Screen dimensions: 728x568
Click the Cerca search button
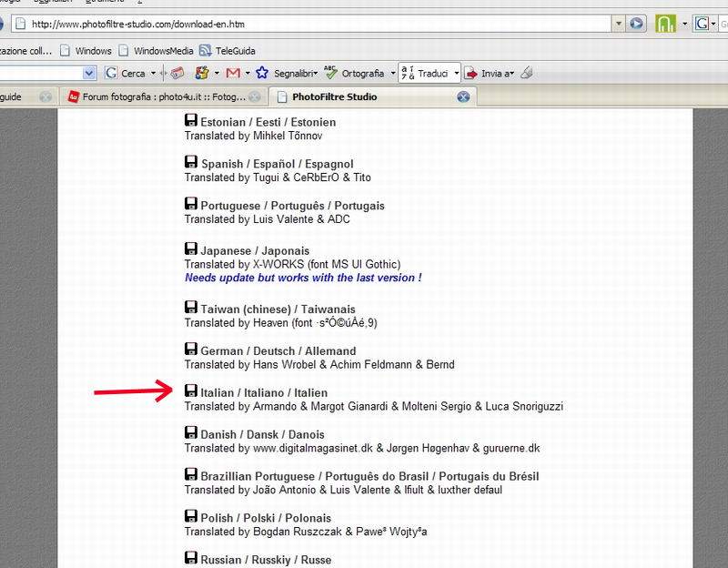point(126,73)
